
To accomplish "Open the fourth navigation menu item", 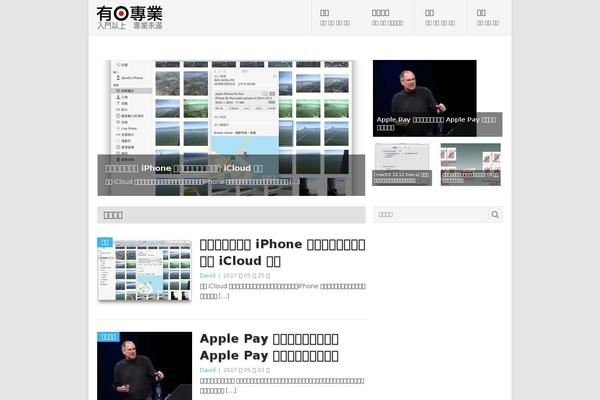I will [x=488, y=18].
